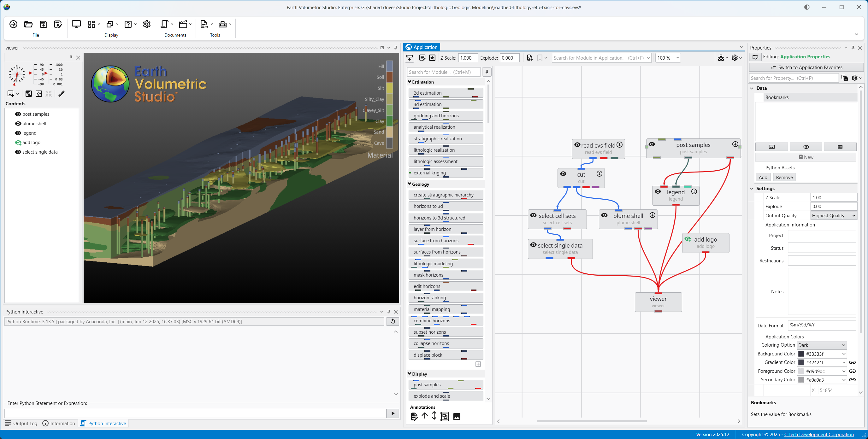Toggle visibility of plume shell in Contents

pos(18,124)
